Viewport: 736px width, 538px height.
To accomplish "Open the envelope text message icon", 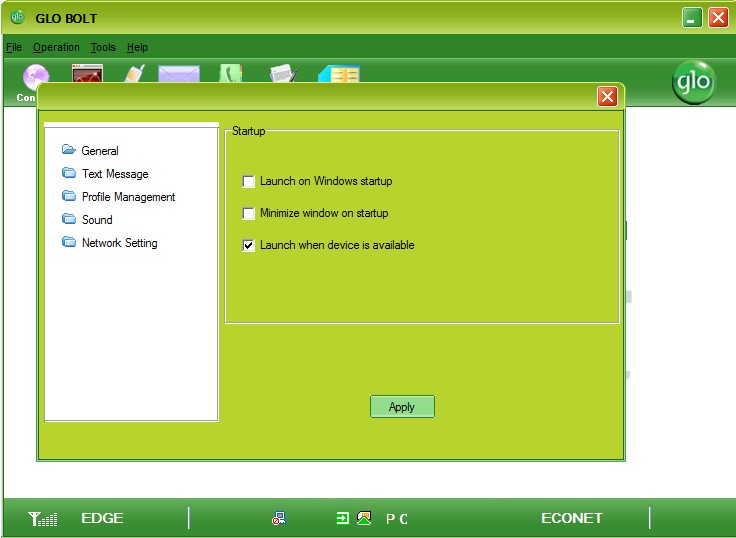I will [x=179, y=74].
